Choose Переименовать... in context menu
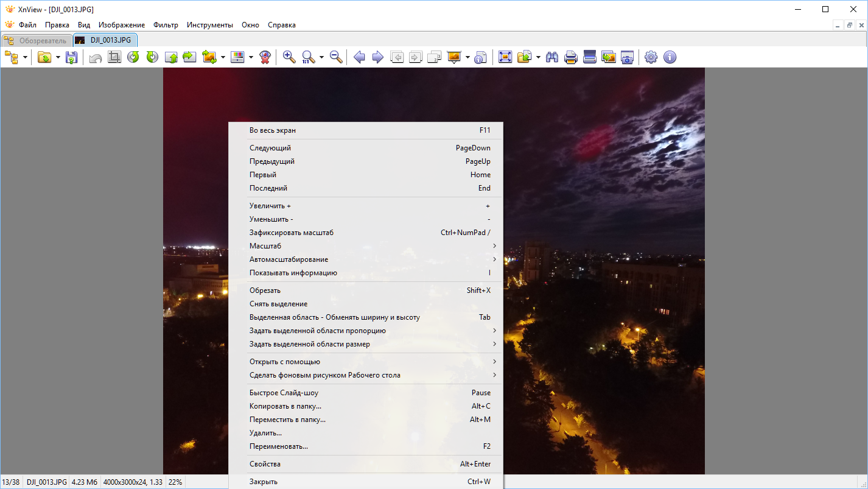 279,446
